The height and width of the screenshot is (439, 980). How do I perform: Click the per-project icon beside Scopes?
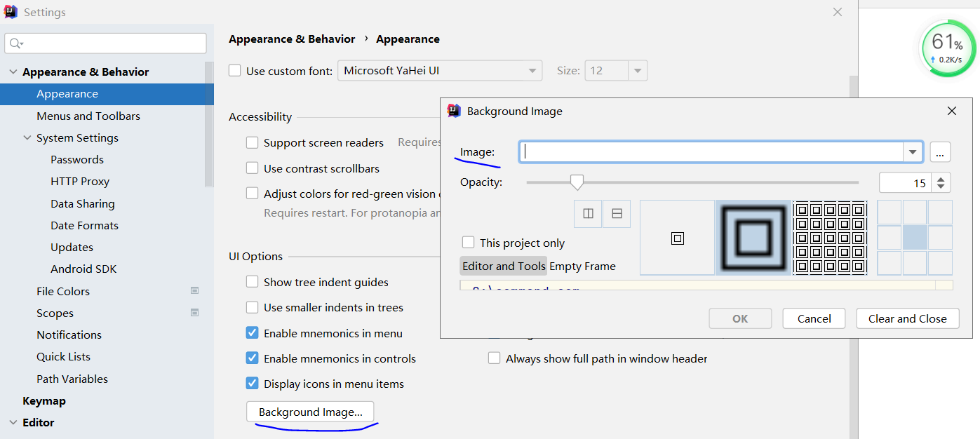click(194, 312)
